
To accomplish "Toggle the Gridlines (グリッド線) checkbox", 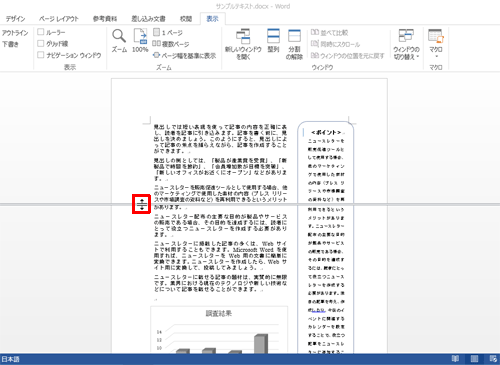I will pos(53,43).
